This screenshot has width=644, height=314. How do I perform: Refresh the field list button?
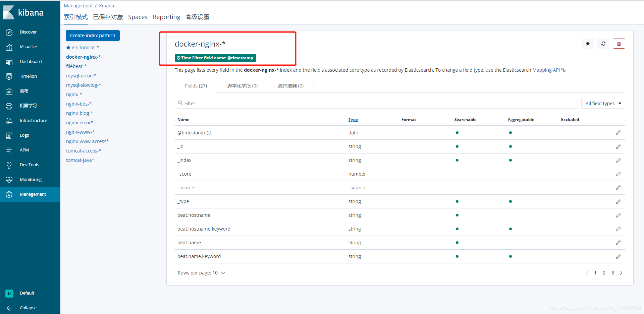(603, 44)
